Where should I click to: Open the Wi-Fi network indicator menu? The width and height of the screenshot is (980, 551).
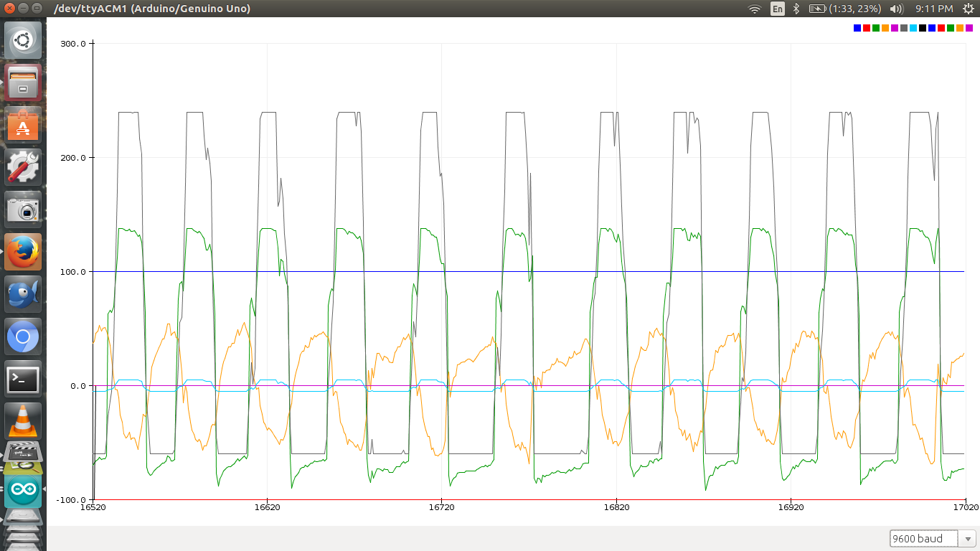[754, 9]
